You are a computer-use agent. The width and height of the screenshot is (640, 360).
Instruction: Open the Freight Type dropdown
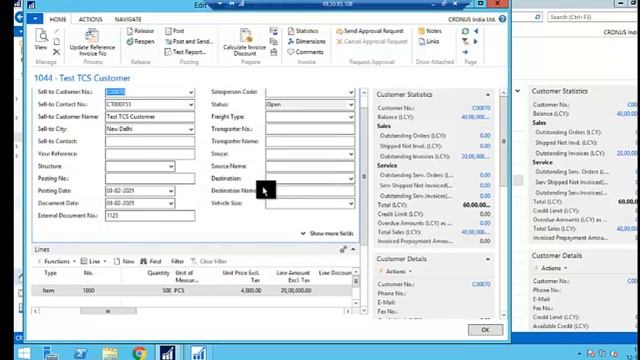point(351,117)
